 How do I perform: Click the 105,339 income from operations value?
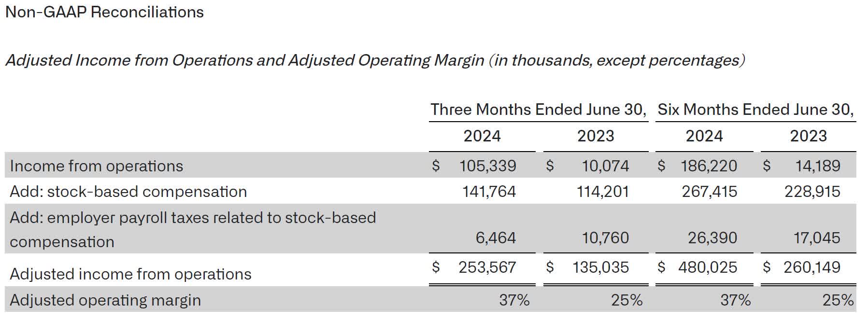point(487,166)
